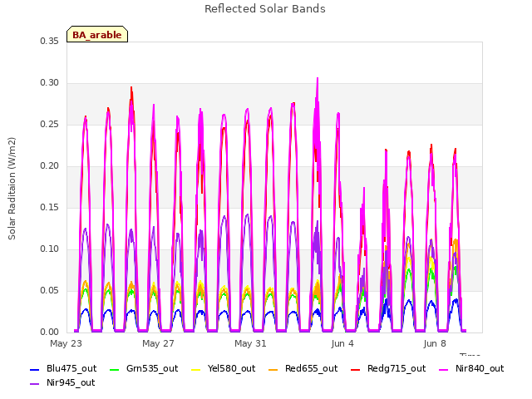Toggle the Grn535_out legend entry
Image resolution: width=532 pixels, height=399 pixels.
[x=144, y=369]
